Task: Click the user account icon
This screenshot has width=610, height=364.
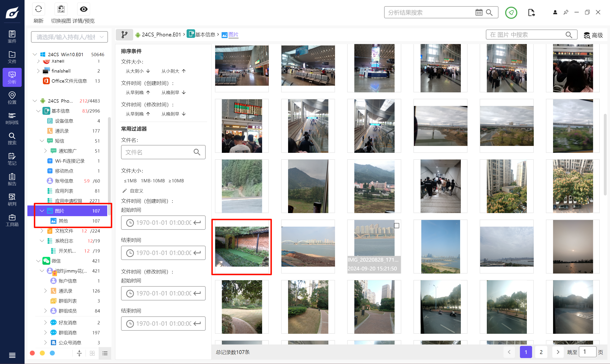Action: (x=555, y=12)
